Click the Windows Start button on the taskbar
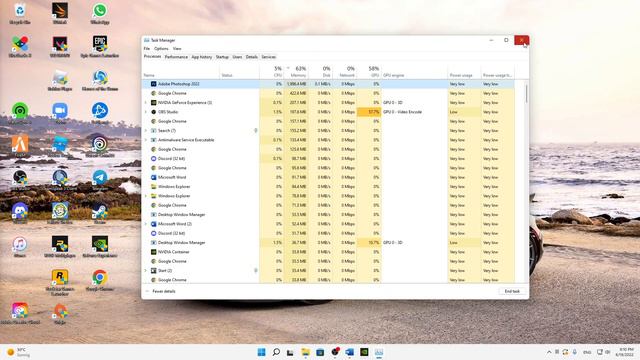This screenshot has width=640, height=360. point(262,352)
